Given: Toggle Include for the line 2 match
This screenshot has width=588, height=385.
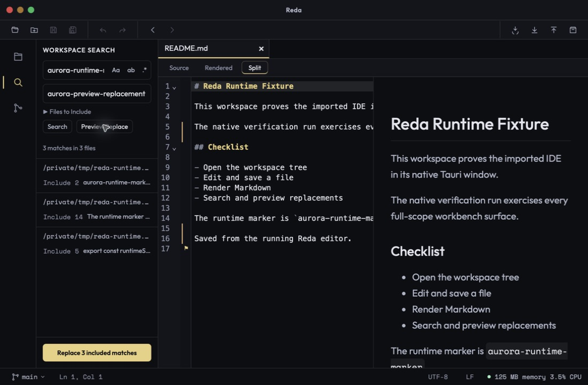Looking at the screenshot, I should click(57, 183).
